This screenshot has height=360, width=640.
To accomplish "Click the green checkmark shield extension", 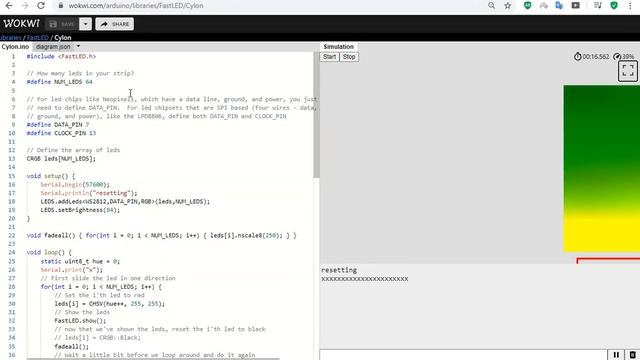I will [x=614, y=6].
